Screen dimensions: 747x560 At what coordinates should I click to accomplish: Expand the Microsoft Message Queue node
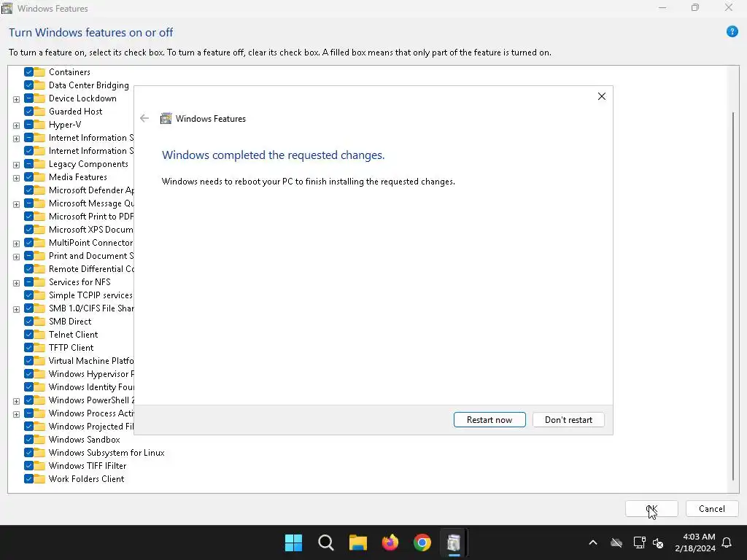tap(16, 204)
